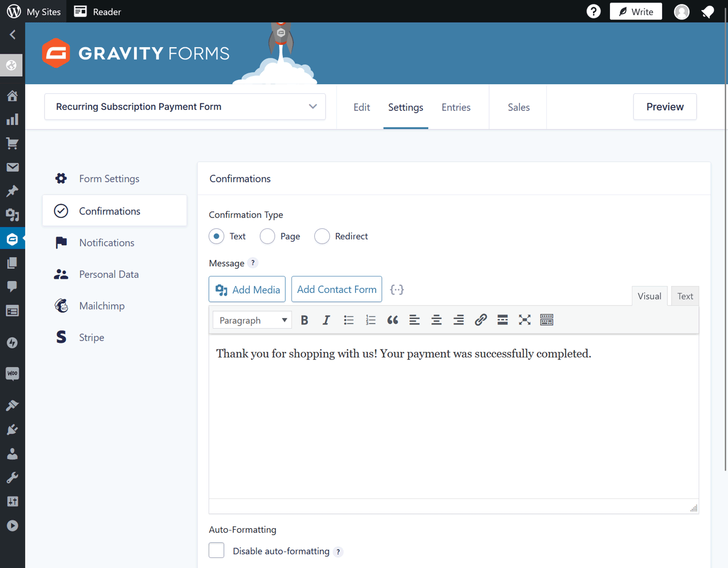Switch editor to Visual tab

pos(649,296)
